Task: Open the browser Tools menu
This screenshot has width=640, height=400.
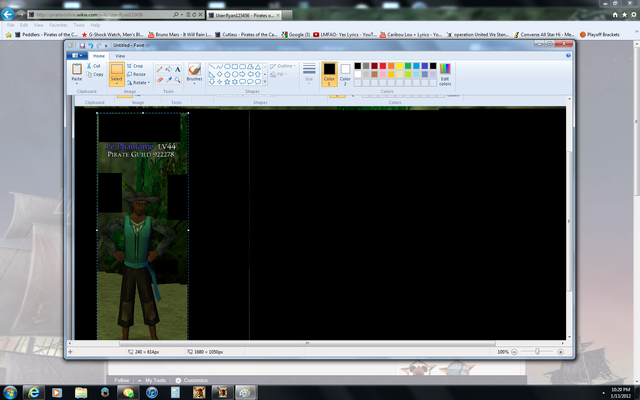Action: (79, 25)
